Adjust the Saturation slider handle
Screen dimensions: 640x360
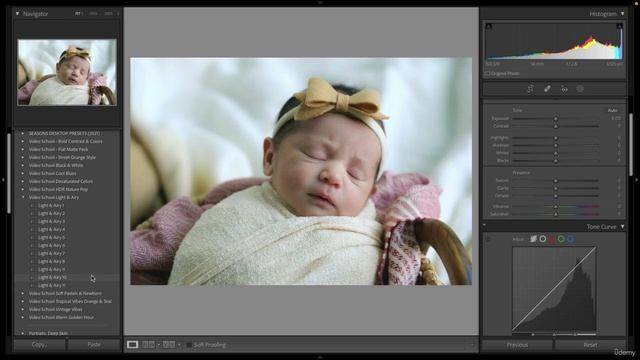[556, 214]
